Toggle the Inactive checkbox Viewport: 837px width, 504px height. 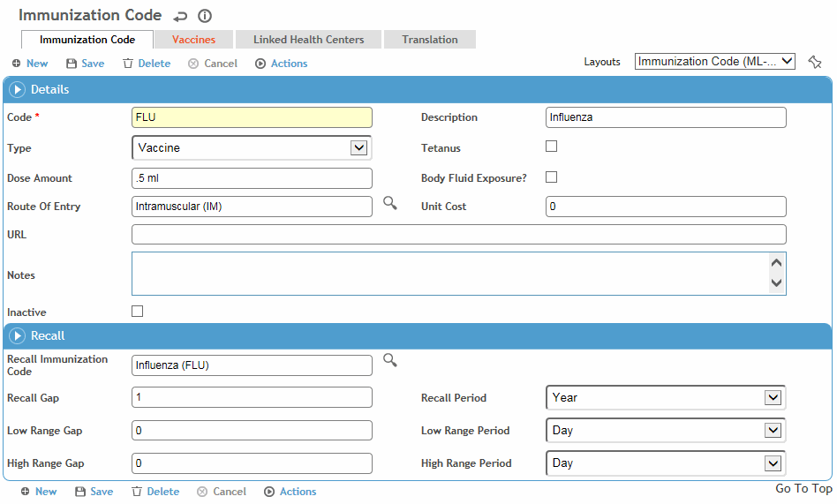point(137,312)
